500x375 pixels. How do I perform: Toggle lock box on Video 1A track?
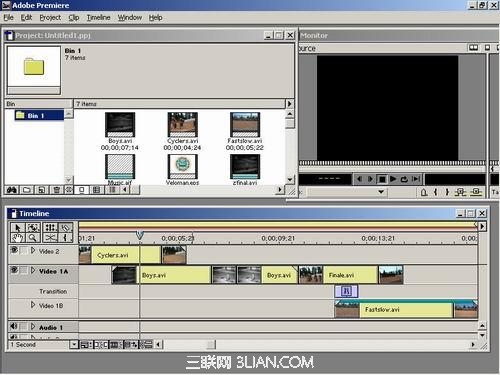(x=24, y=270)
